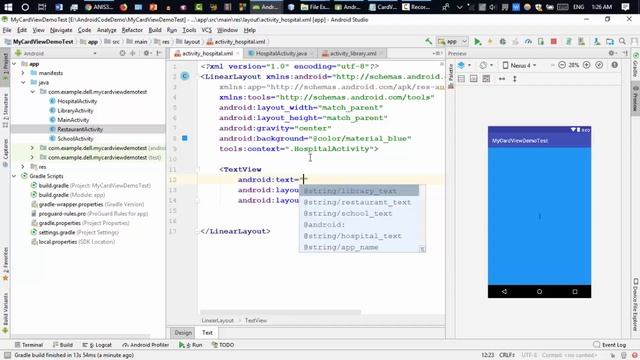The width and height of the screenshot is (640, 360).
Task: Click the toolbar Search Everywhere magnifier
Action: [622, 41]
